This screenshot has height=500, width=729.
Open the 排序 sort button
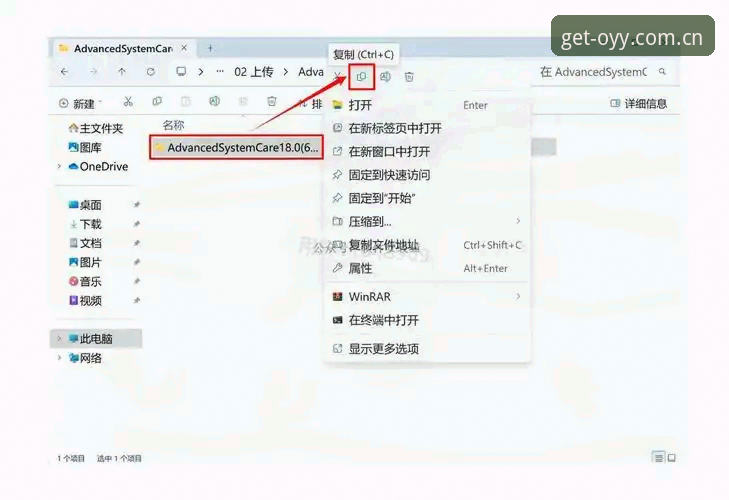click(310, 103)
